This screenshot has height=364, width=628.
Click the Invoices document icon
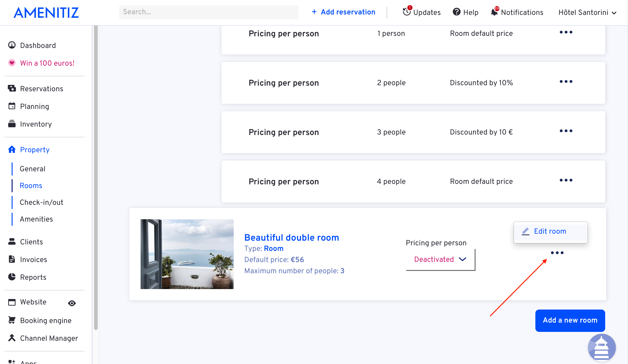click(12, 259)
